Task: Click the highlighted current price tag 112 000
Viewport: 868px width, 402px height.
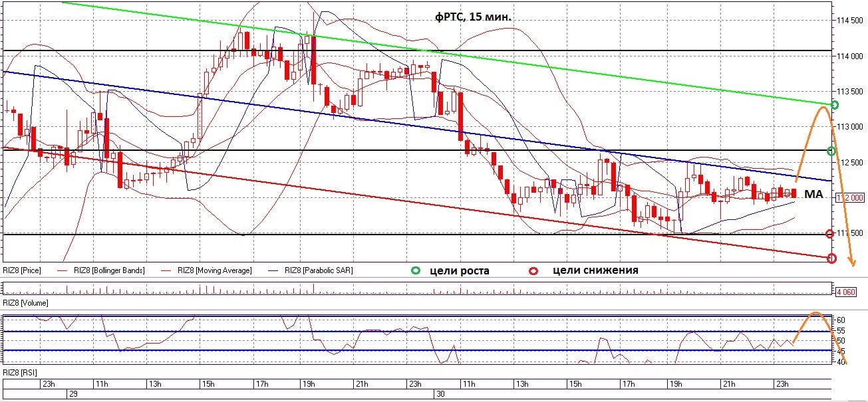Action: [x=849, y=197]
